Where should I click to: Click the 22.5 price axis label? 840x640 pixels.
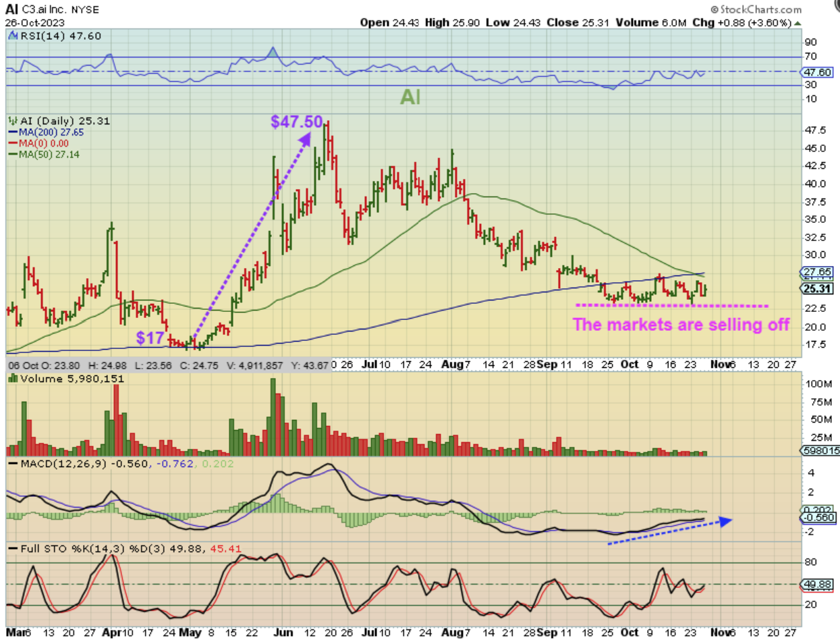(x=816, y=309)
